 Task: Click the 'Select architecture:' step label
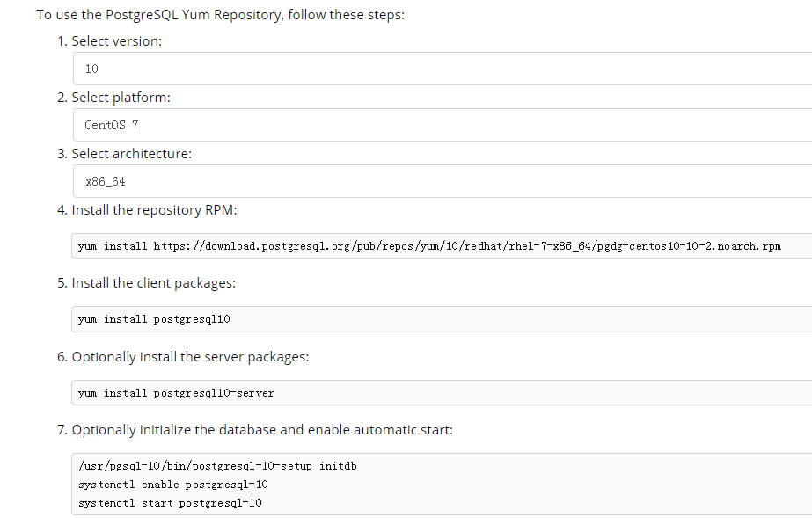point(131,154)
